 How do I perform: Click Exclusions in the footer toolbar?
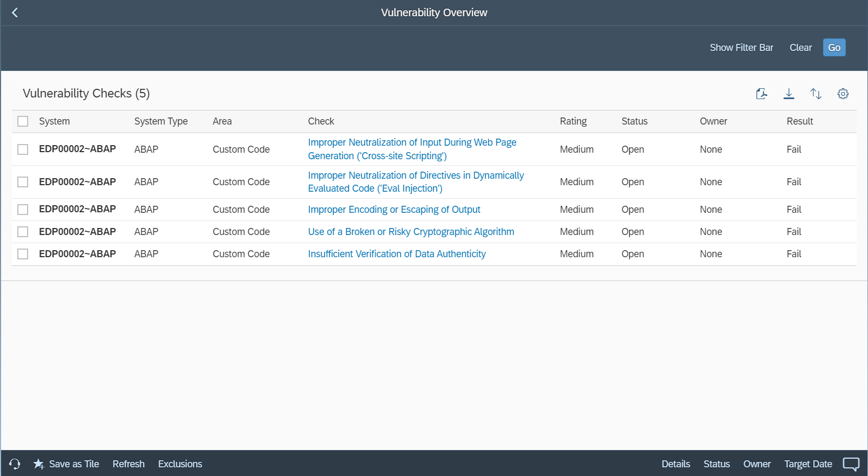180,464
